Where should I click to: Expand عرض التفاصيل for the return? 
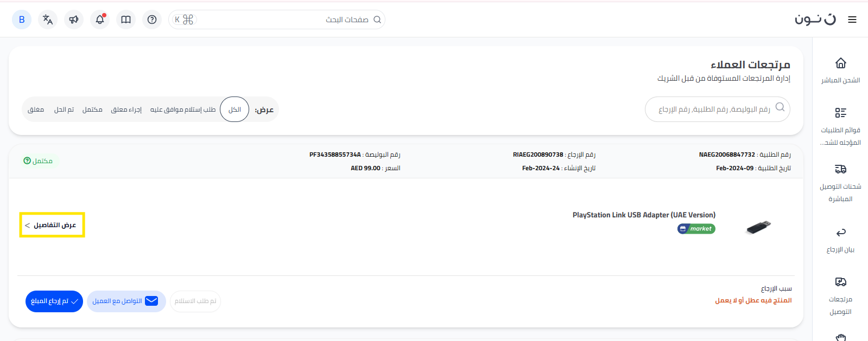tap(52, 225)
